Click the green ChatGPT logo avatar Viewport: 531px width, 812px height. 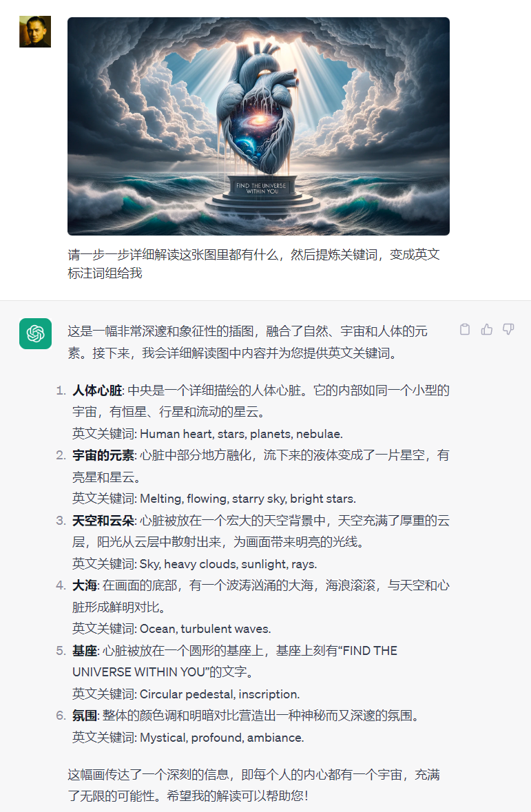tap(35, 333)
